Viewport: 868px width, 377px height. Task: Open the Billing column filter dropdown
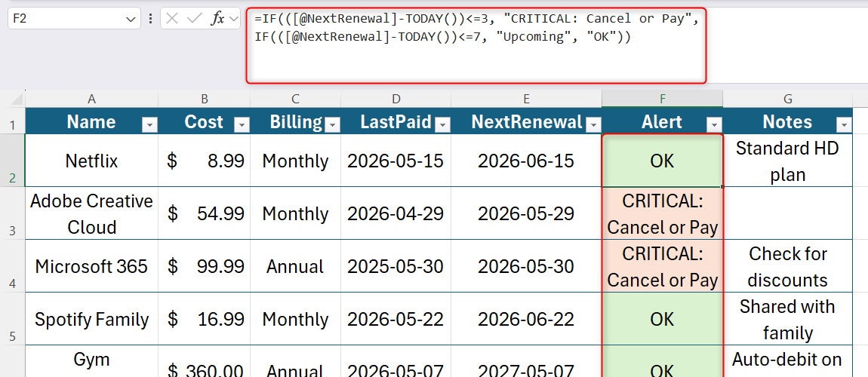click(332, 125)
